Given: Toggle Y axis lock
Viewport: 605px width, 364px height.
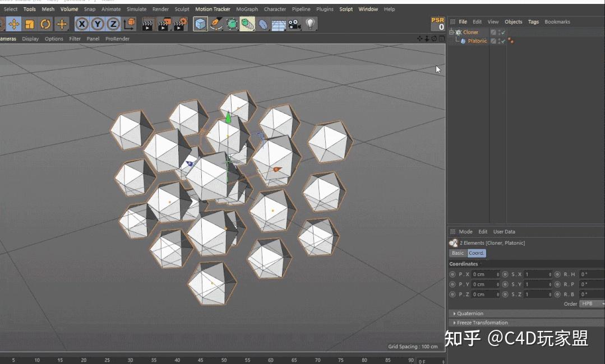Looking at the screenshot, I should point(96,24).
